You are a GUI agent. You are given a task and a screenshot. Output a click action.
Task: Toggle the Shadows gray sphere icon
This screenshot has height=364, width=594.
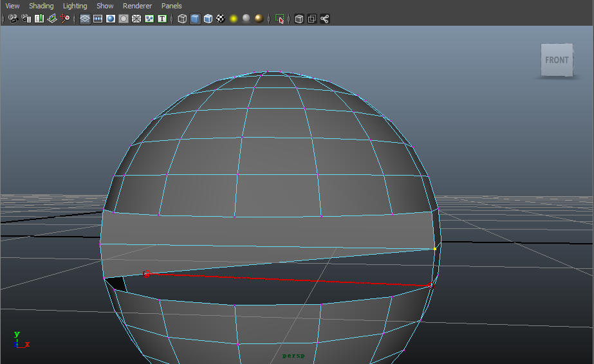tap(246, 19)
